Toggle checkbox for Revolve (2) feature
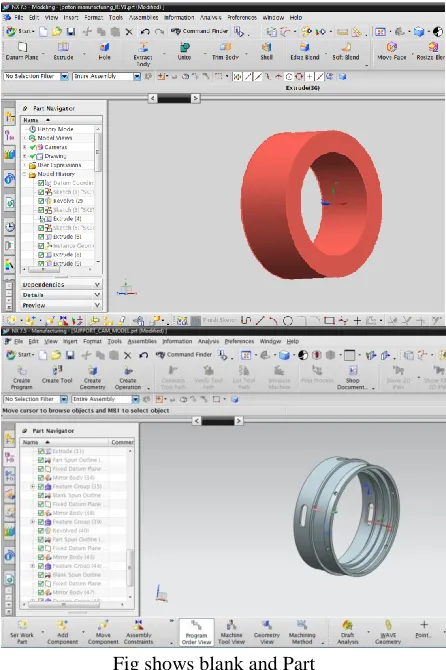 [41, 200]
